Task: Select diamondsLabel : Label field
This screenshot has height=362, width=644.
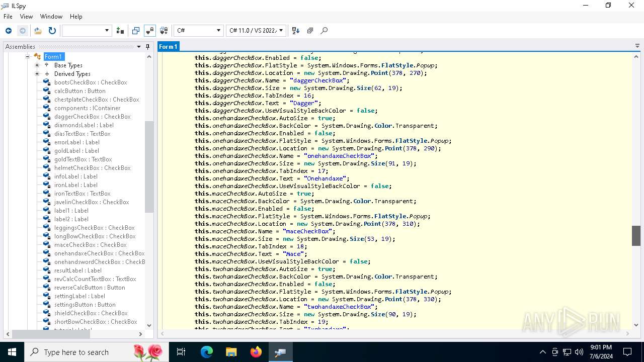Action: tap(84, 125)
